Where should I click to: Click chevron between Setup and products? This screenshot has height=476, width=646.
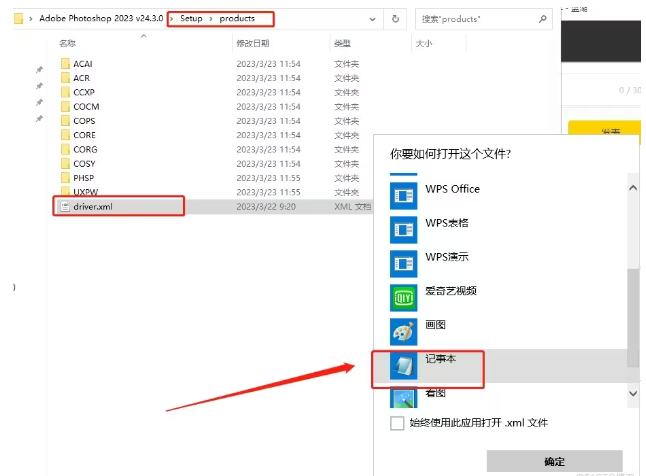tap(211, 19)
